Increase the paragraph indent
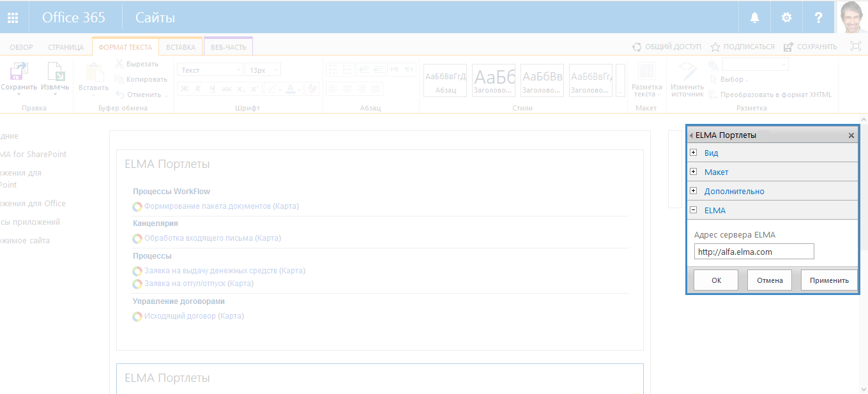868x394 pixels. click(x=377, y=70)
